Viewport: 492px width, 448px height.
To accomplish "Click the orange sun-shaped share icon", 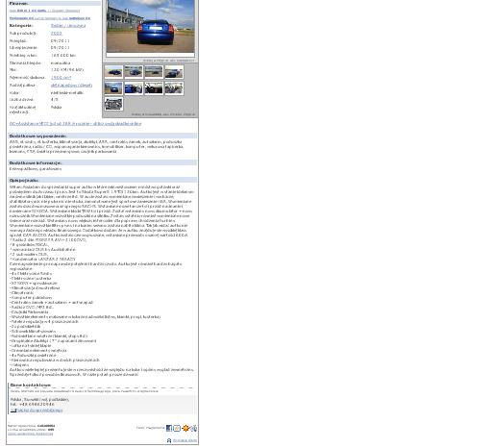I will coord(185,428).
